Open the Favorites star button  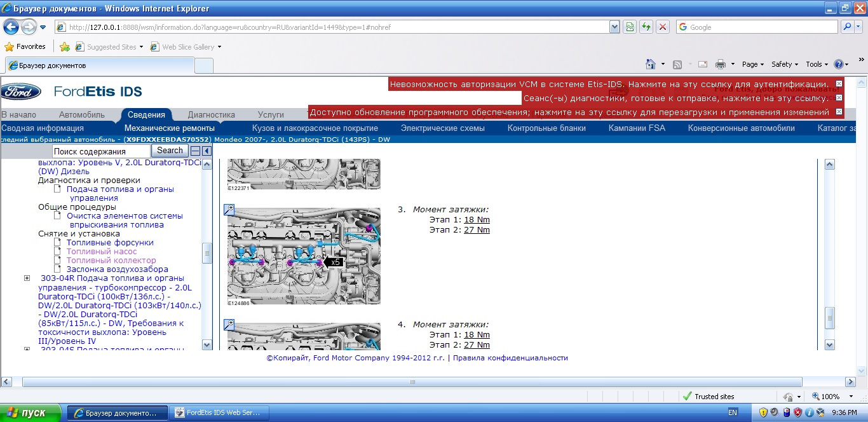(25, 46)
